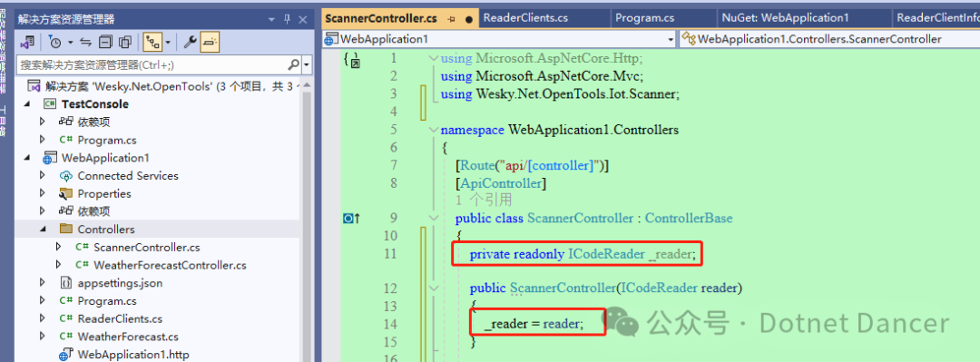Click the Solution Explorer vertical scrollbar

coord(307,219)
